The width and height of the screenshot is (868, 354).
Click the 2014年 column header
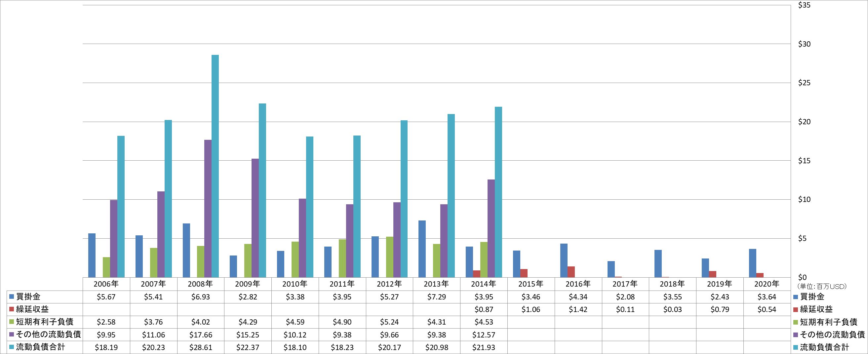pos(484,284)
